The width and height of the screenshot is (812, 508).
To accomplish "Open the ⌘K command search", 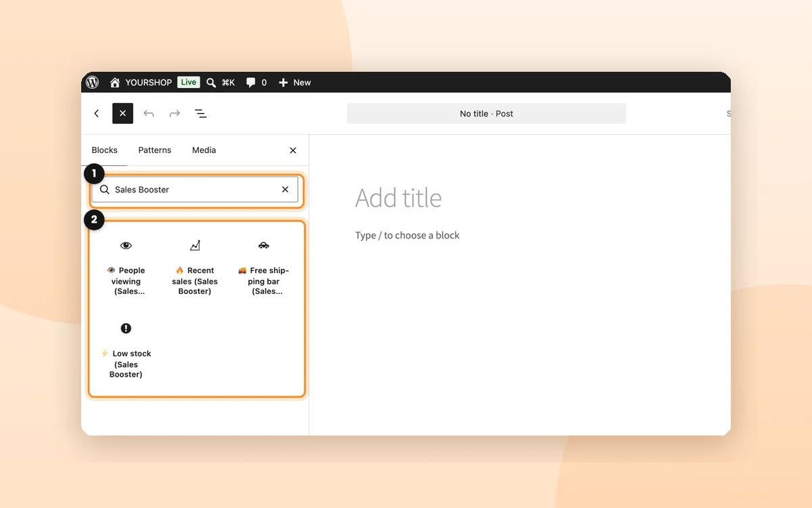I will tap(221, 82).
